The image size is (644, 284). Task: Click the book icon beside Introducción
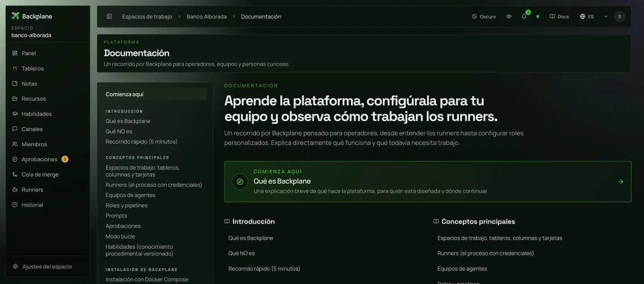(x=227, y=221)
